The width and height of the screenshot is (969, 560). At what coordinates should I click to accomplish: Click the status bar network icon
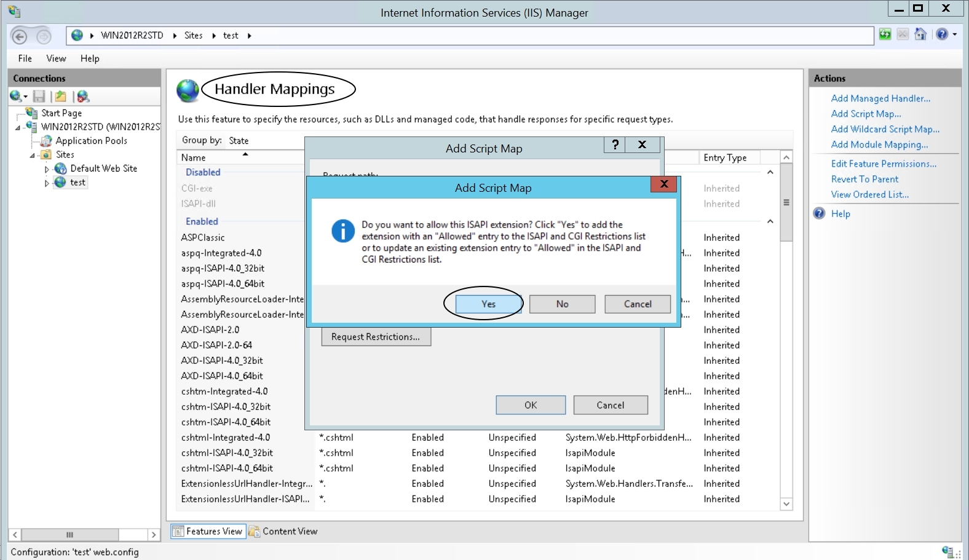pyautogui.click(x=947, y=551)
